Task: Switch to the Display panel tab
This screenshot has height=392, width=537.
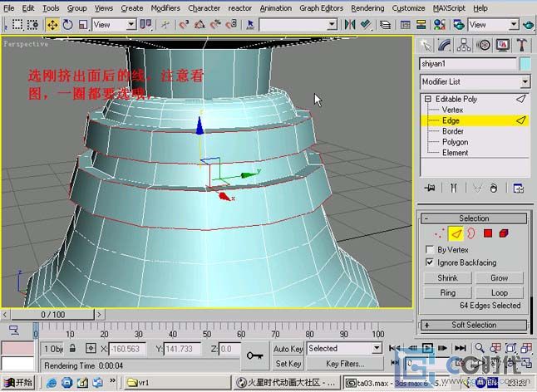Action: [x=502, y=45]
